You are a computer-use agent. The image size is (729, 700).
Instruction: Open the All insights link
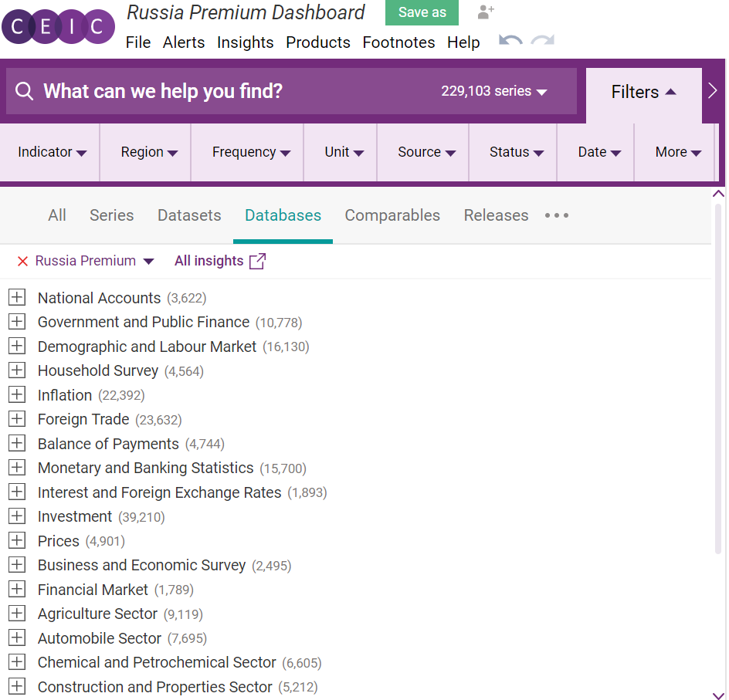pos(209,261)
